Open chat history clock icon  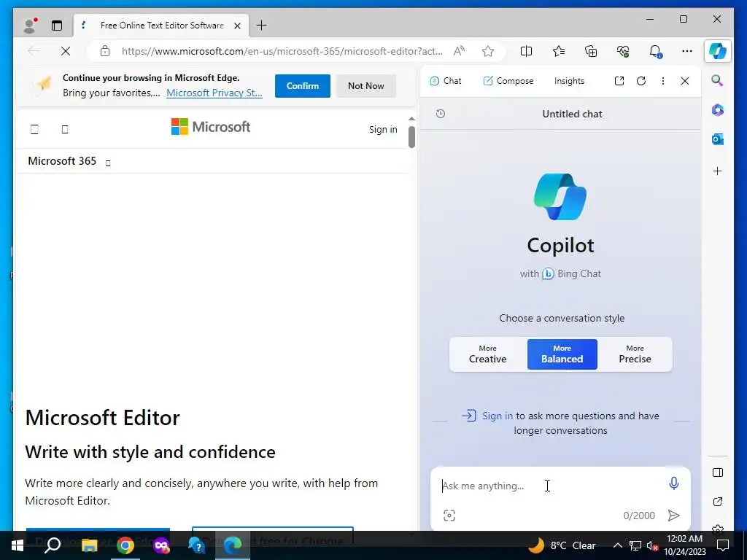(x=441, y=114)
